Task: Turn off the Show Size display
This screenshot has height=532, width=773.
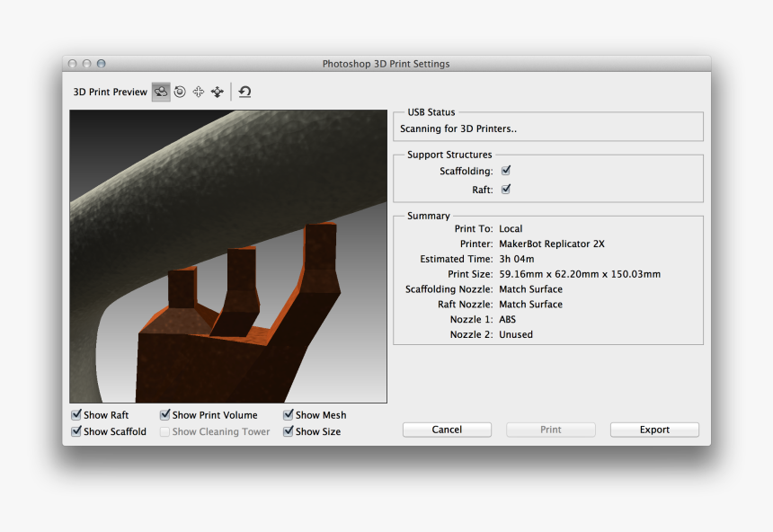Action: click(289, 431)
